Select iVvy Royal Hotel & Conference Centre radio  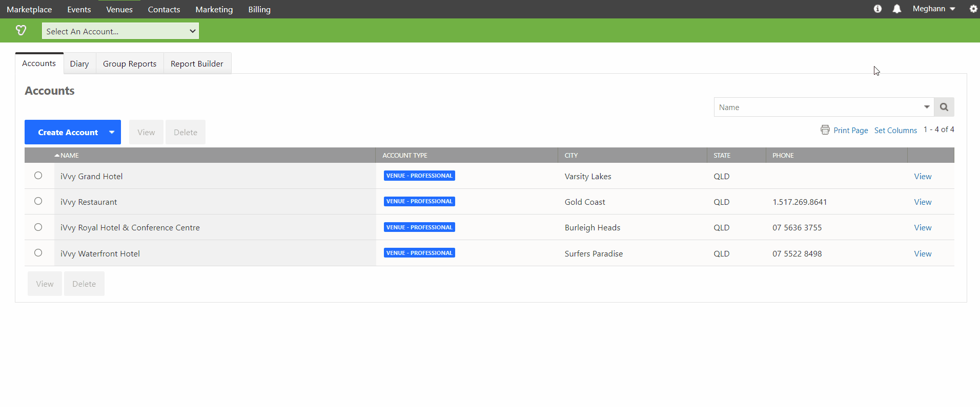(x=38, y=227)
